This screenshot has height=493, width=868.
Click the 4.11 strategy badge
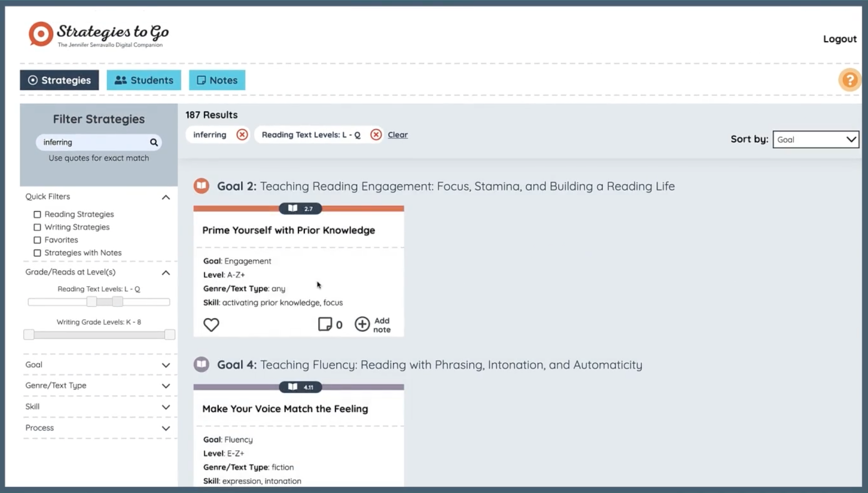[300, 387]
